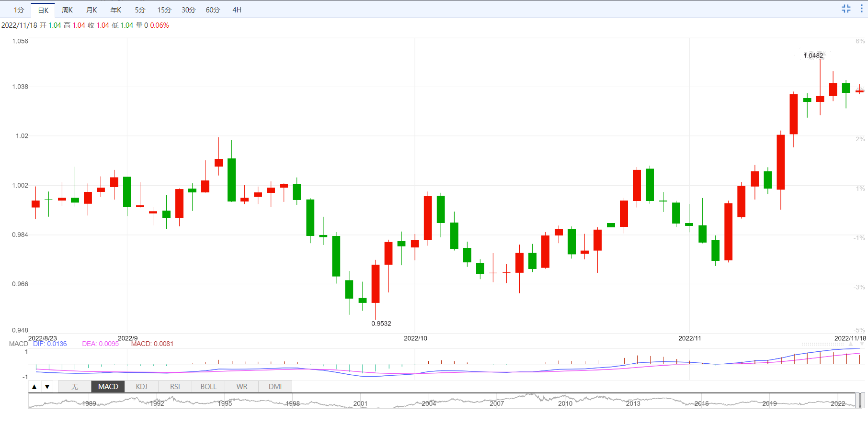Enable the RSI indicator
868x425 pixels.
point(175,387)
